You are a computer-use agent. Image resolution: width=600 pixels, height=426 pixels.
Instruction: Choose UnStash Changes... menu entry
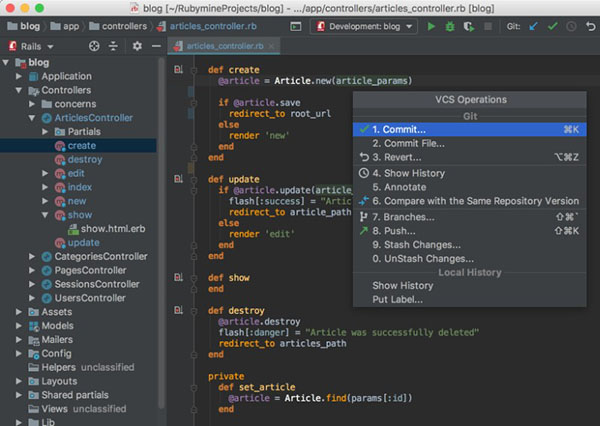(x=470, y=259)
